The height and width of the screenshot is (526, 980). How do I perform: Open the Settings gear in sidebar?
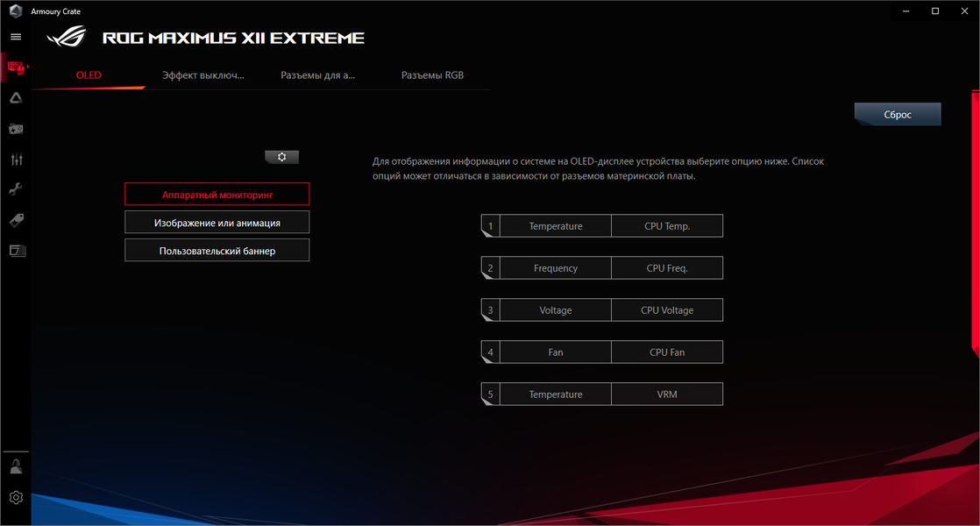coord(17,497)
